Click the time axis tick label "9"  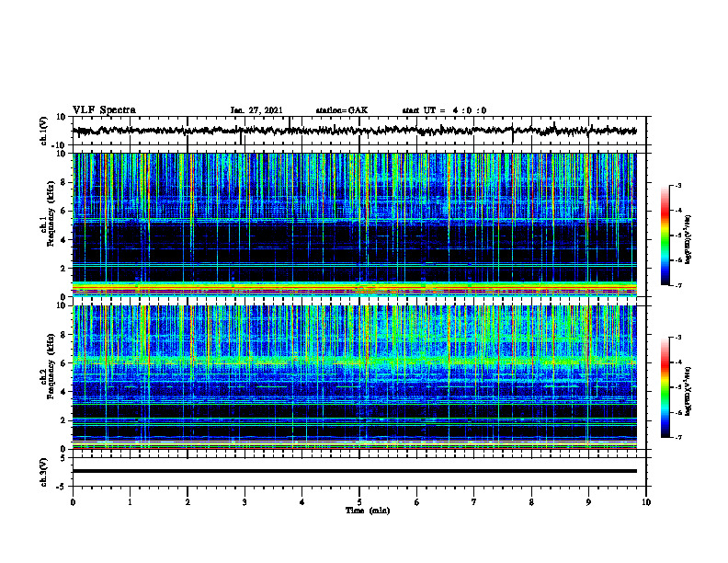[x=588, y=502]
